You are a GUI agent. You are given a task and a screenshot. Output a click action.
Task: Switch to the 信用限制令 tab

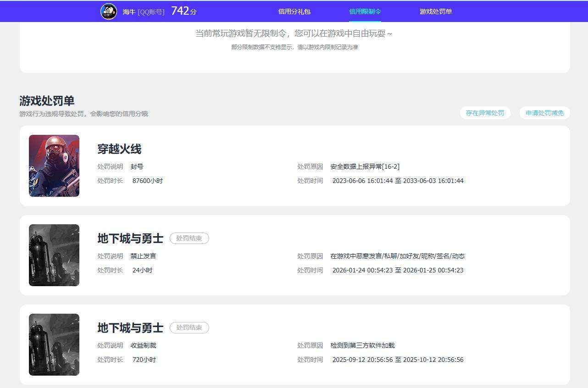tap(365, 11)
